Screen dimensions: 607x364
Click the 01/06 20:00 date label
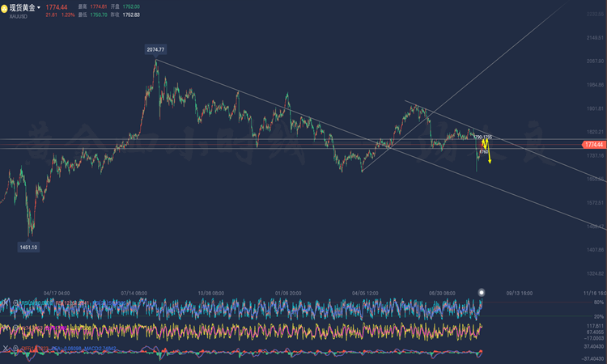click(x=288, y=293)
